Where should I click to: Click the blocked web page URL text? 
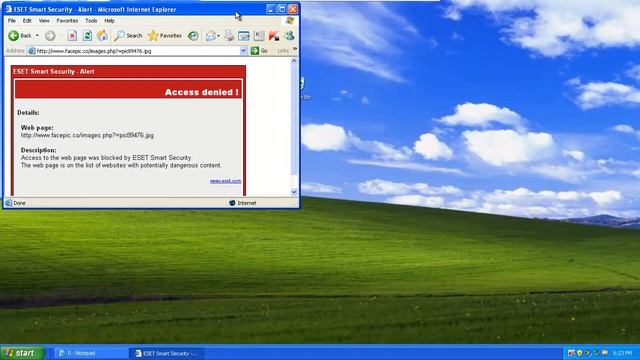pyautogui.click(x=87, y=135)
